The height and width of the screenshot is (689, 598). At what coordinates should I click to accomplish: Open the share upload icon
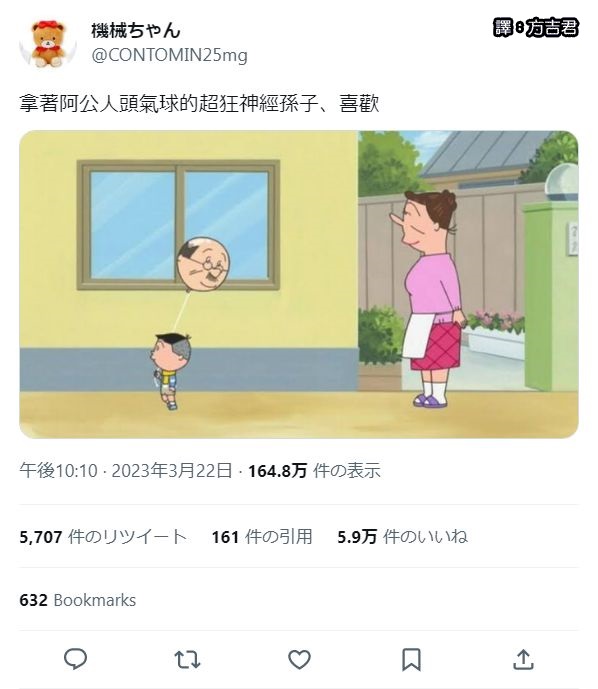523,660
